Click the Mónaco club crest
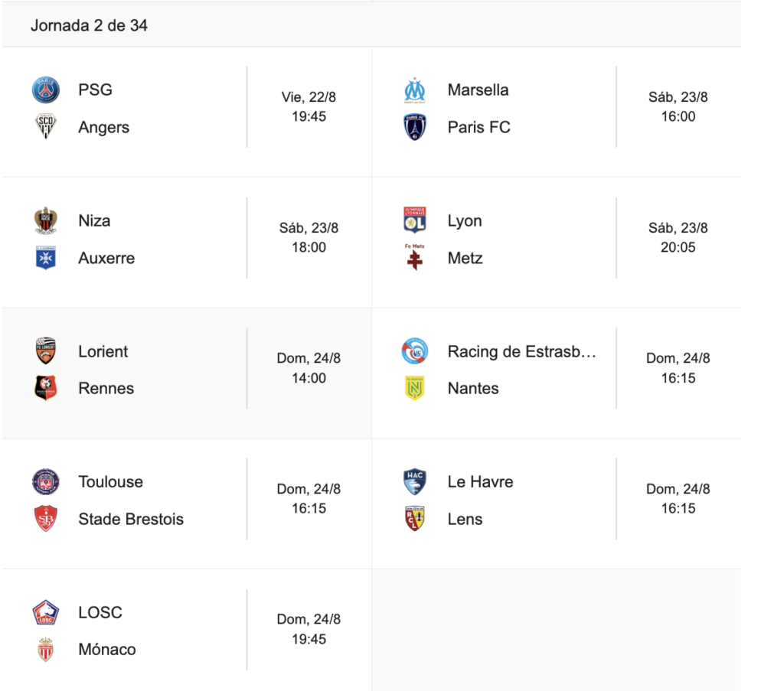This screenshot has width=784, height=691. (45, 650)
